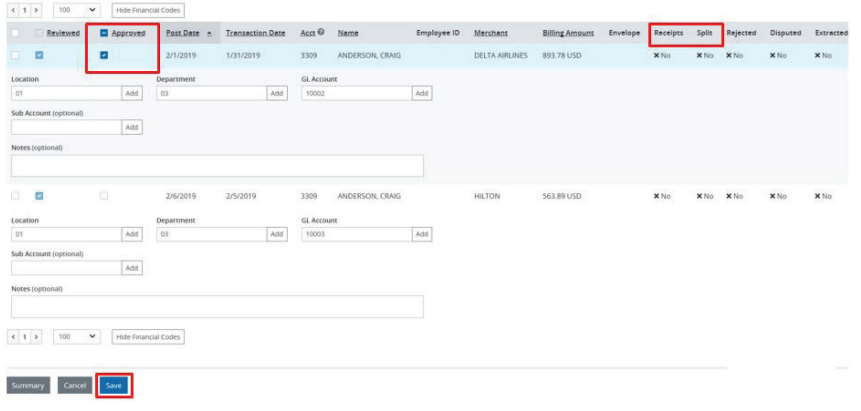Open the top page size 100 dropdown

click(x=78, y=9)
